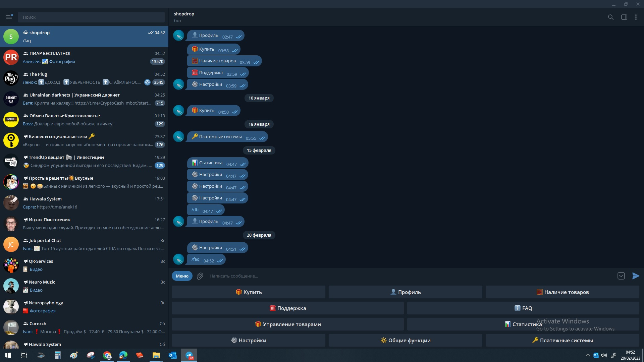The width and height of the screenshot is (644, 362).
Task: Toggle the bot keyboard visibility
Action: pyautogui.click(x=621, y=276)
